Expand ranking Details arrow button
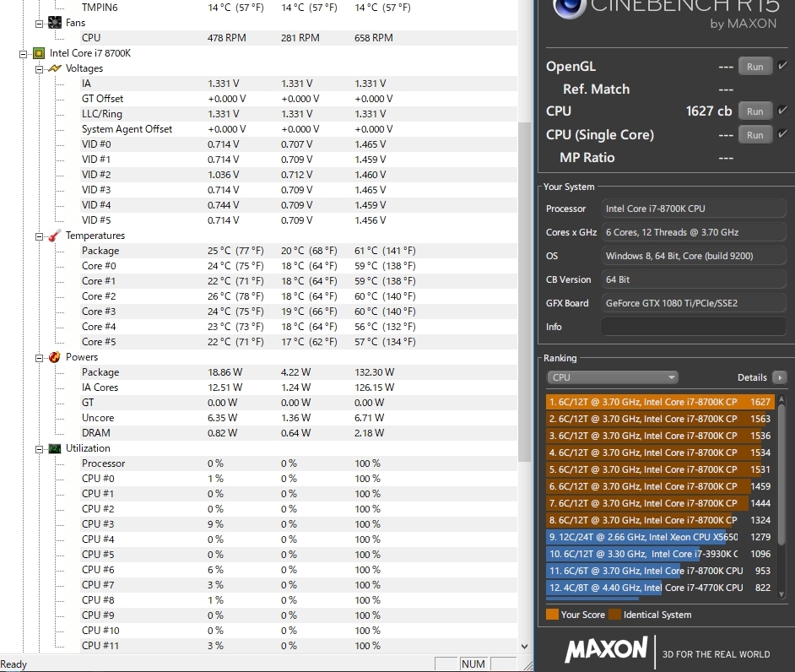The height and width of the screenshot is (672, 795). 779,377
